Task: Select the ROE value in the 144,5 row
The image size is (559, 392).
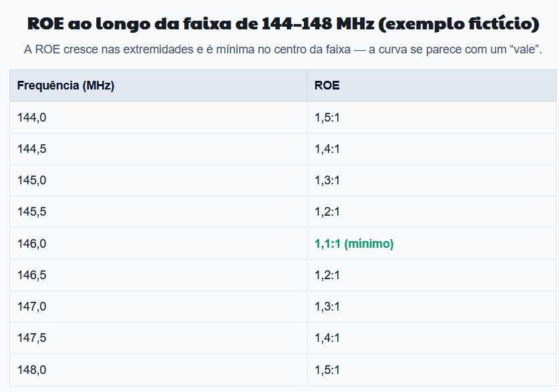Action: (x=327, y=149)
